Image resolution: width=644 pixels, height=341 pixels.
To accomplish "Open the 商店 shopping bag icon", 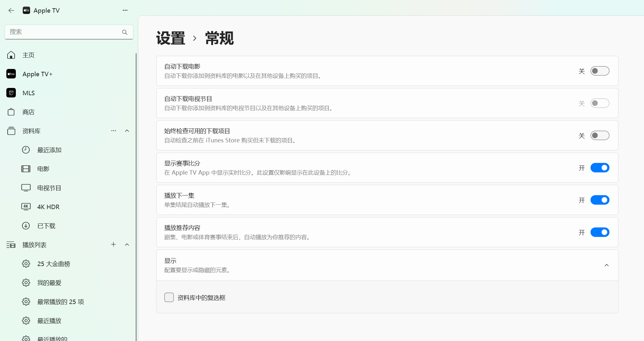I will pyautogui.click(x=11, y=112).
